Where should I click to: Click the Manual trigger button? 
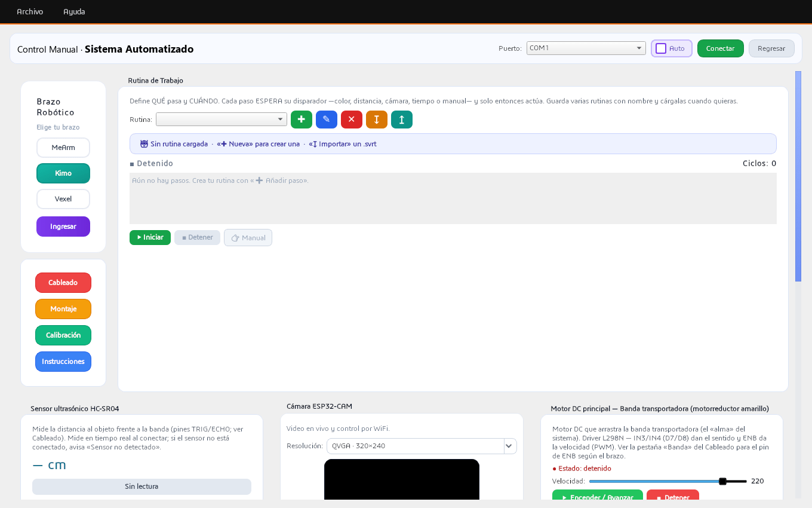pyautogui.click(x=248, y=238)
